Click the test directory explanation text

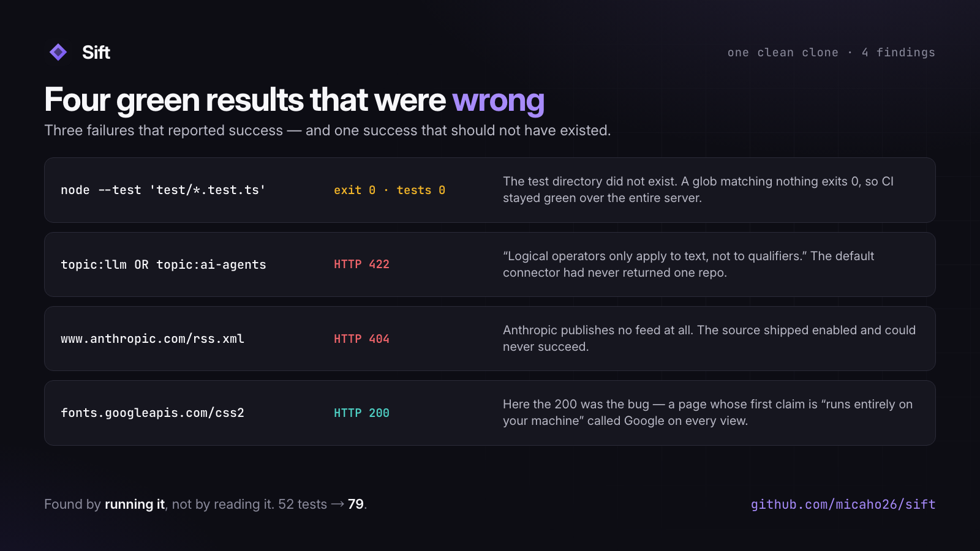pyautogui.click(x=698, y=190)
